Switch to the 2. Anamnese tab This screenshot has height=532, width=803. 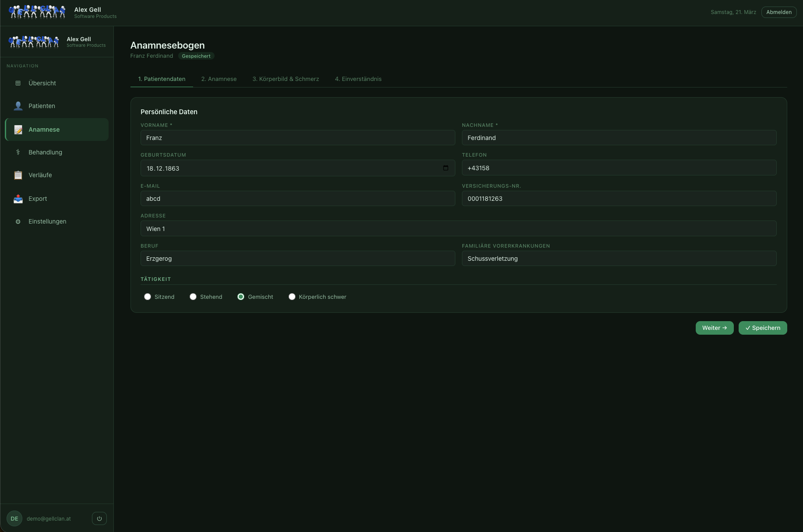(x=219, y=79)
